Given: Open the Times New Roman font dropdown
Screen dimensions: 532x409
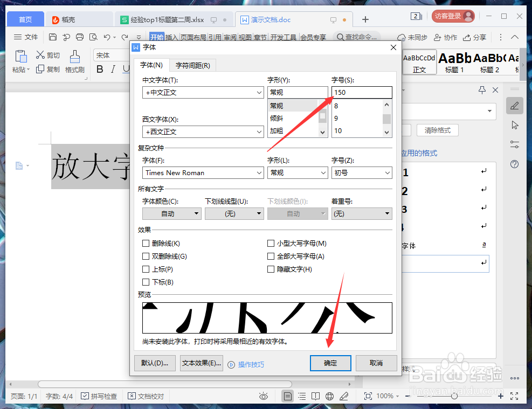Looking at the screenshot, I should click(x=203, y=172).
